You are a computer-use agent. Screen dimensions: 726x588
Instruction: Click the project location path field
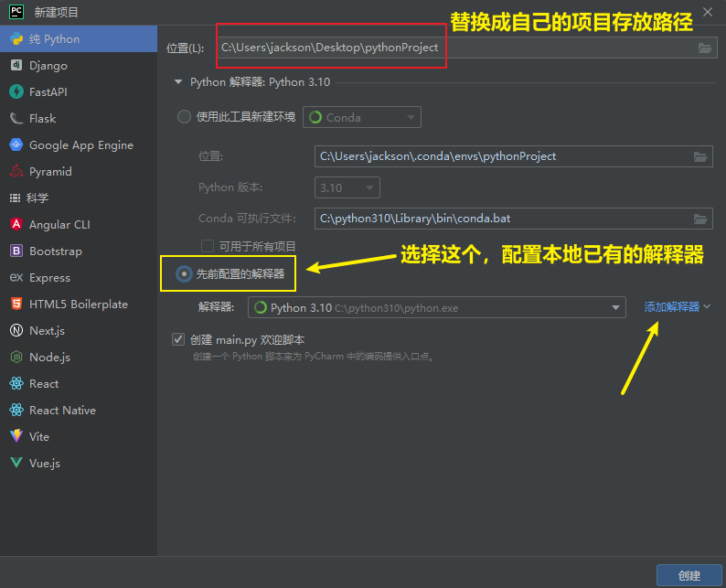(x=453, y=48)
